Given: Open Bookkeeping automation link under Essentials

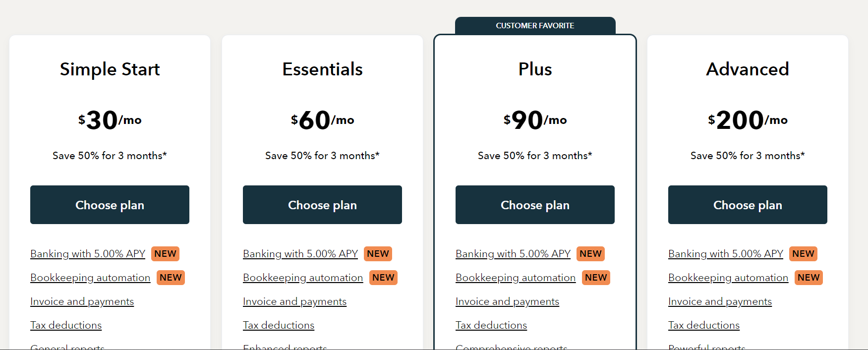Looking at the screenshot, I should pyautogui.click(x=302, y=278).
